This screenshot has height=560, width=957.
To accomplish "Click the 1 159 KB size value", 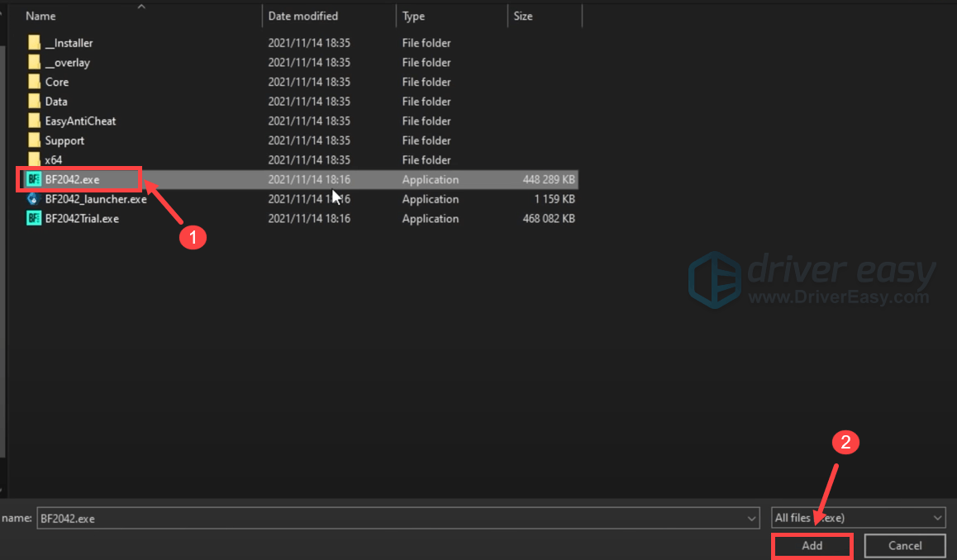I will click(555, 199).
